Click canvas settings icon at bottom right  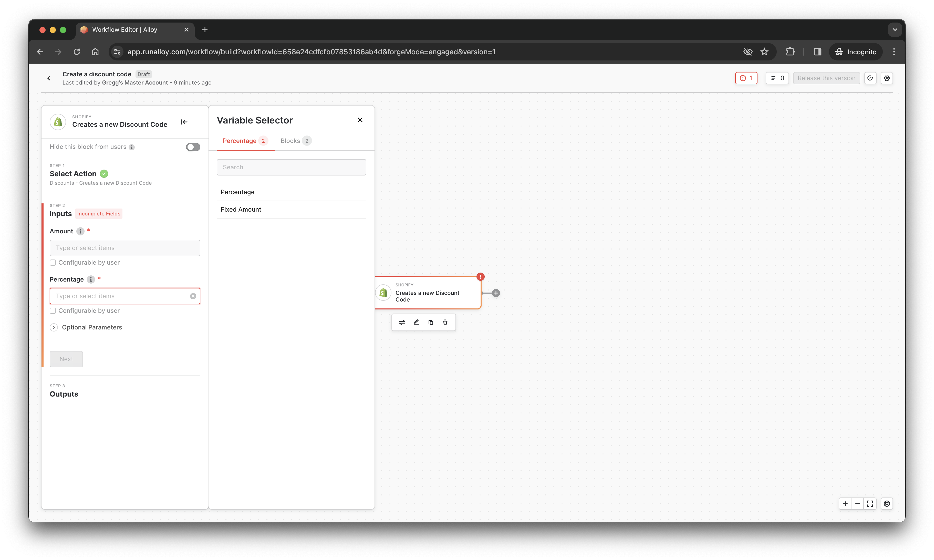(886, 504)
